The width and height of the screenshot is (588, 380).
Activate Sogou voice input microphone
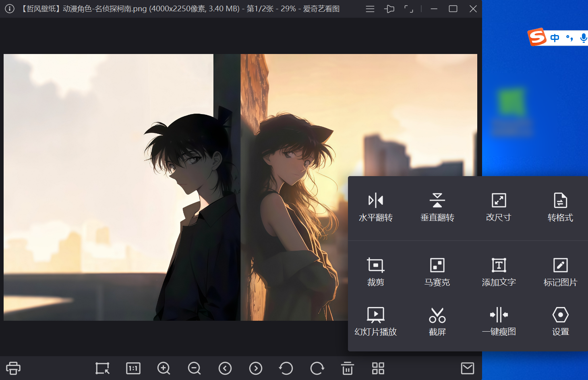[583, 38]
